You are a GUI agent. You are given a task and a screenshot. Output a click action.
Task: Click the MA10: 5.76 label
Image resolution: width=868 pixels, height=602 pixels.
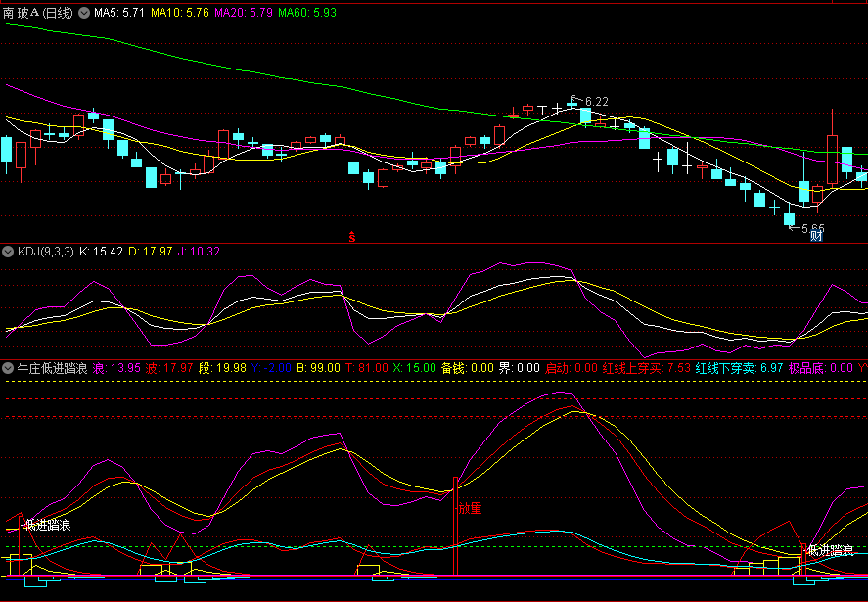(179, 13)
